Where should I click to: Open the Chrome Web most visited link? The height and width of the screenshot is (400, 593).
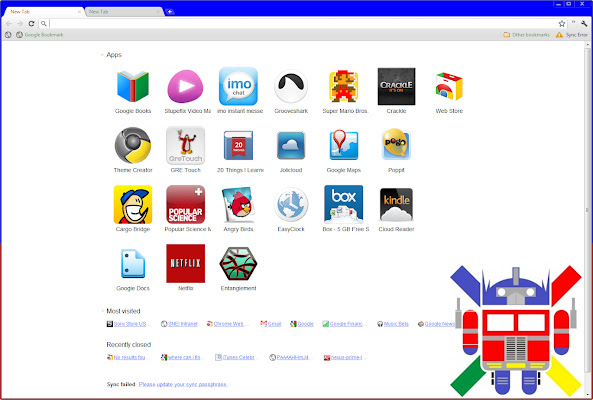(x=228, y=324)
